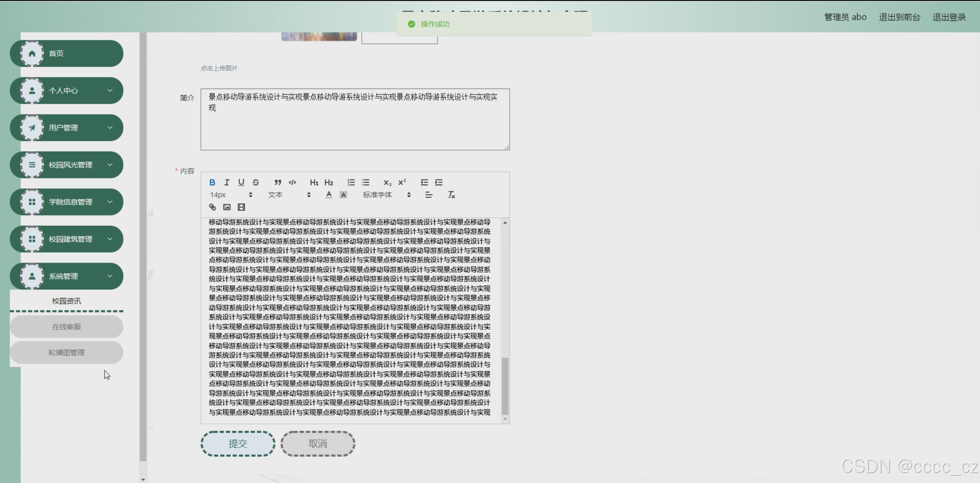980x483 pixels.
Task: Clear text formatting with Tx icon
Action: point(451,195)
